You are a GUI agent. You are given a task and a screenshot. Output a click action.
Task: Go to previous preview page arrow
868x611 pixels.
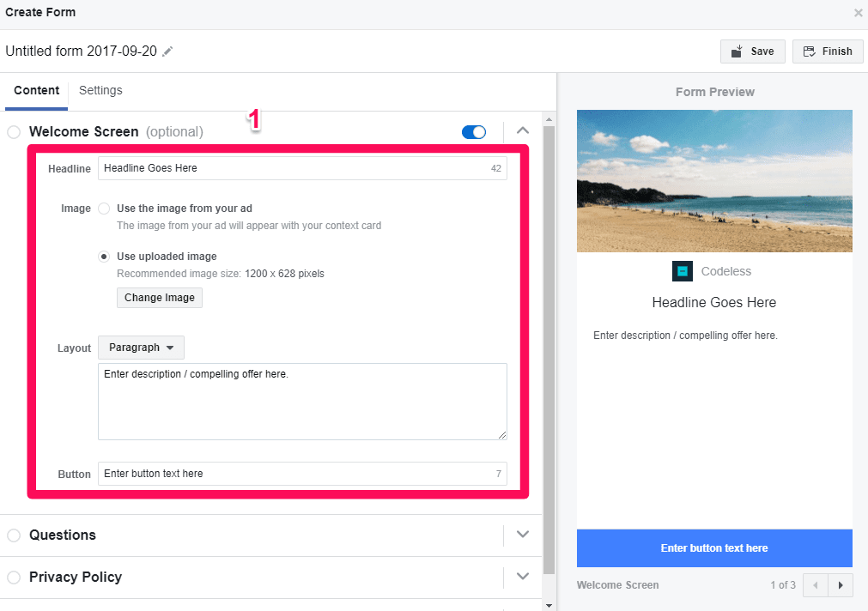[x=816, y=585]
